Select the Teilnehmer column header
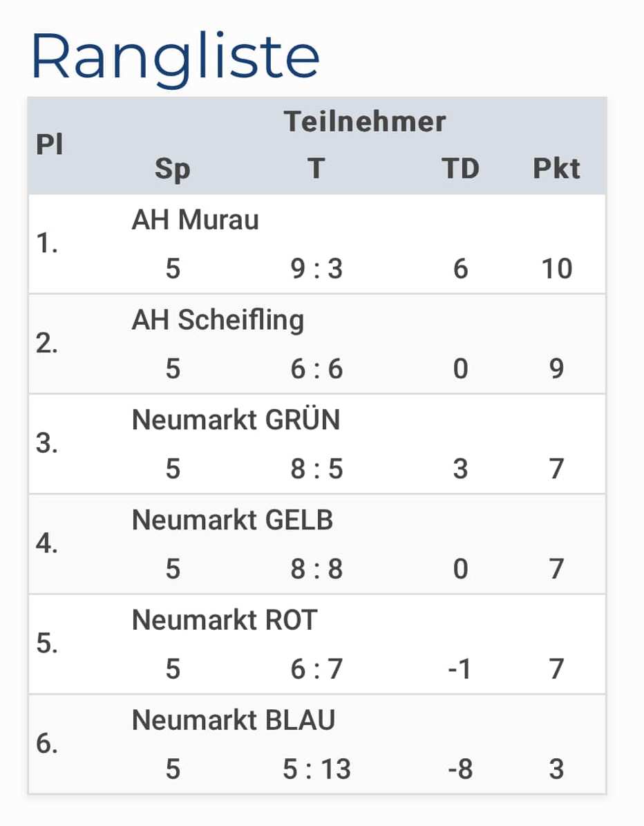The width and height of the screenshot is (644, 826). coord(364,122)
